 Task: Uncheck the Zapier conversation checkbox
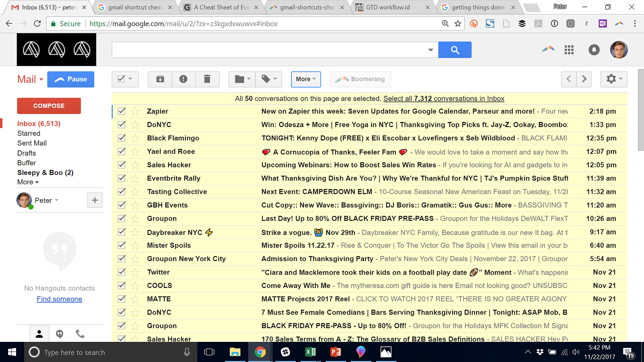tap(122, 111)
